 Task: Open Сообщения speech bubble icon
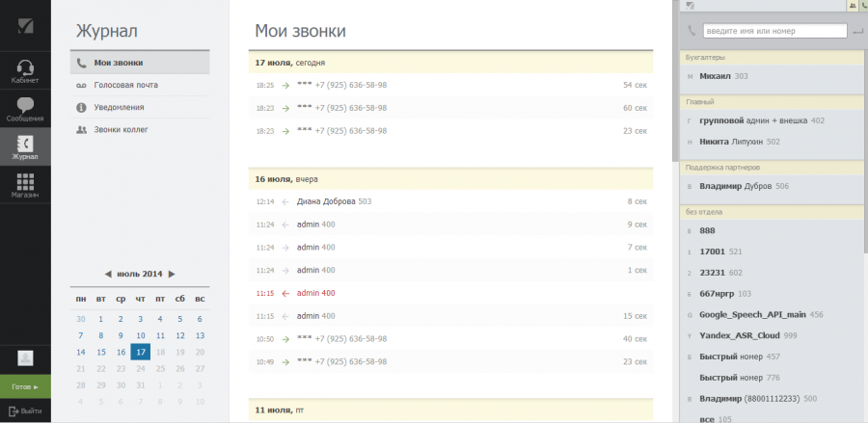point(25,105)
